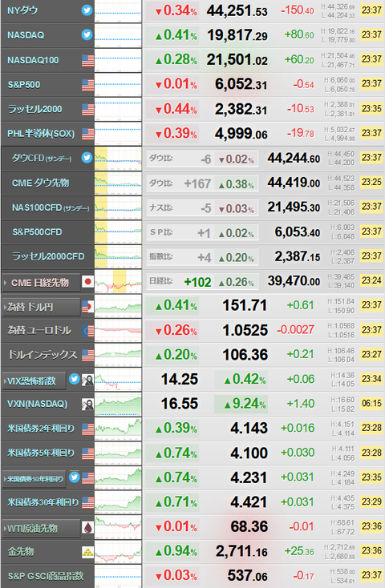
Task: Click the NASDAQ price 19,817.29
Action: click(x=237, y=35)
